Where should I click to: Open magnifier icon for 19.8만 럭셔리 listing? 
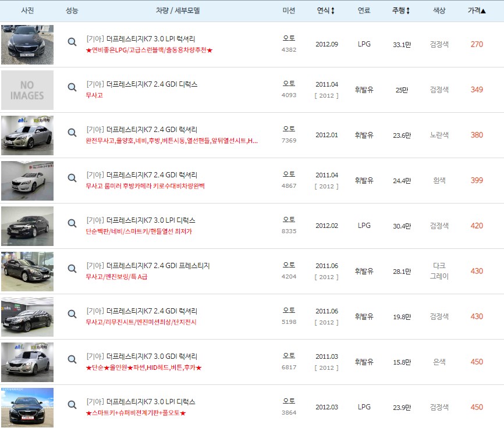coord(72,313)
